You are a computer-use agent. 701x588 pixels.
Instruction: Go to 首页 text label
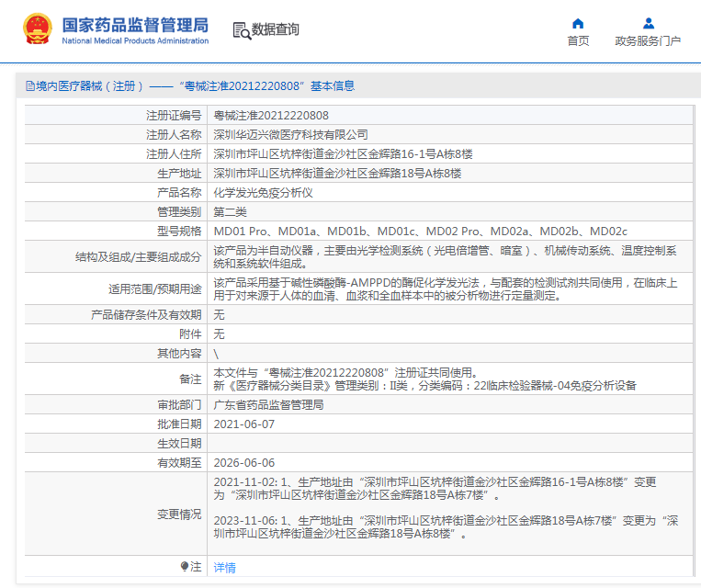pyautogui.click(x=578, y=41)
